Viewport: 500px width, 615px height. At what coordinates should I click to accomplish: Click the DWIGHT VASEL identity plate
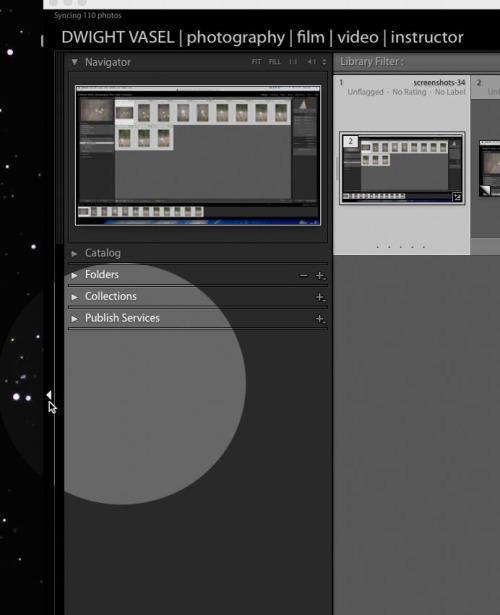tap(262, 37)
